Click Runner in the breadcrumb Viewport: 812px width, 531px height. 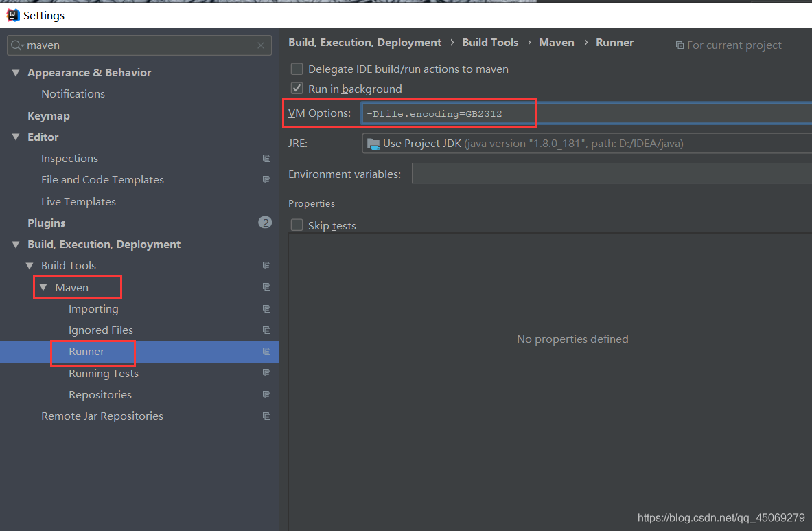click(615, 43)
